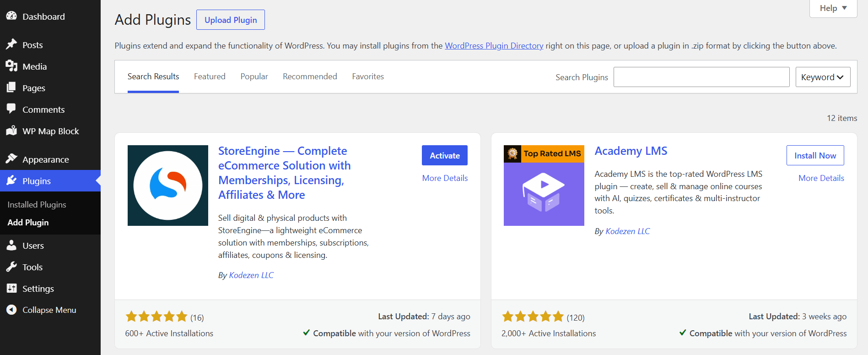Click the WP Map Block icon
The height and width of the screenshot is (355, 868).
point(11,131)
